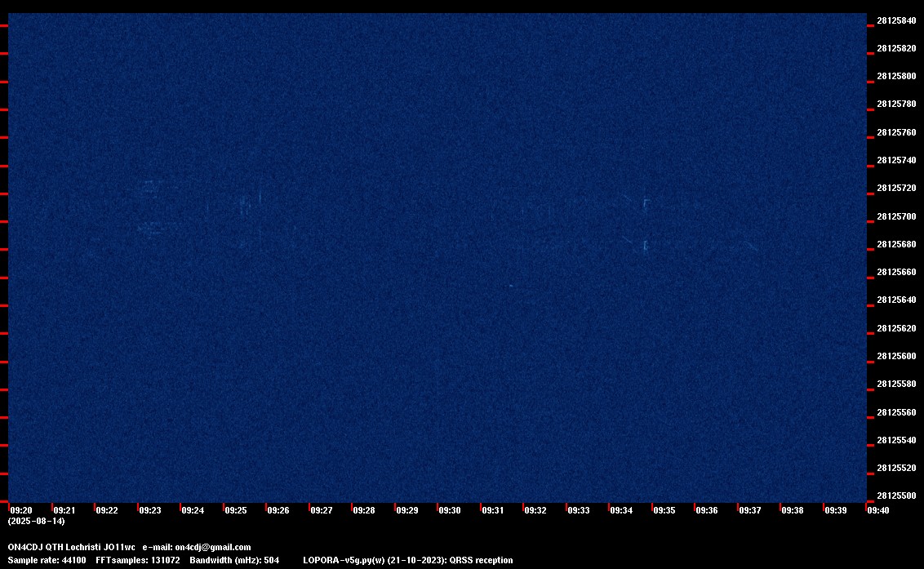Viewport: 924px width, 569px height.
Task: Click the LOPORA-v5g.py(w) QRSS reception text
Action: point(408,560)
